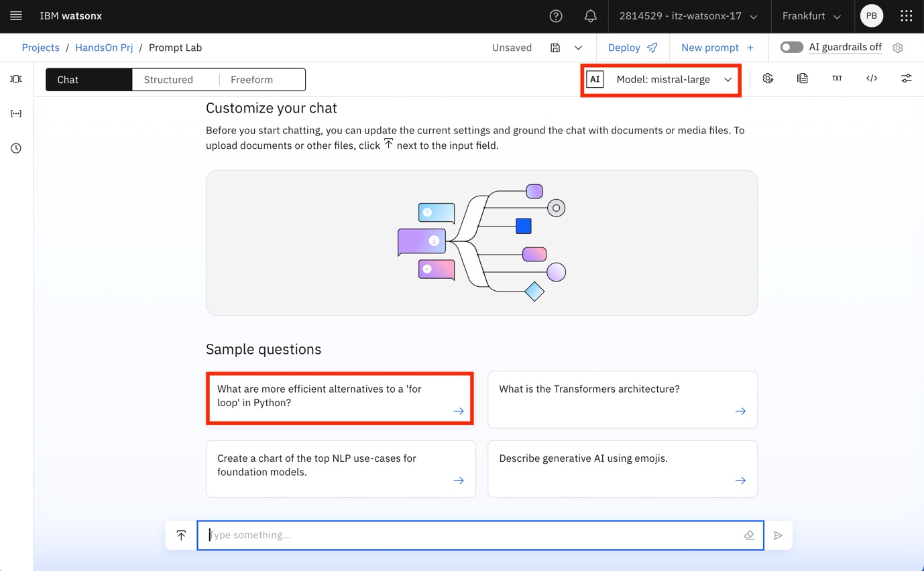Click the Type something input field
The image size is (924, 571).
click(473, 535)
